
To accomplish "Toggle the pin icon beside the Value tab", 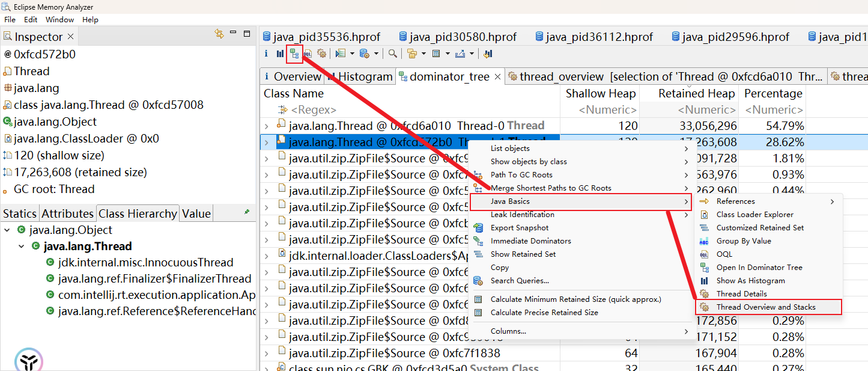I will pos(246,212).
